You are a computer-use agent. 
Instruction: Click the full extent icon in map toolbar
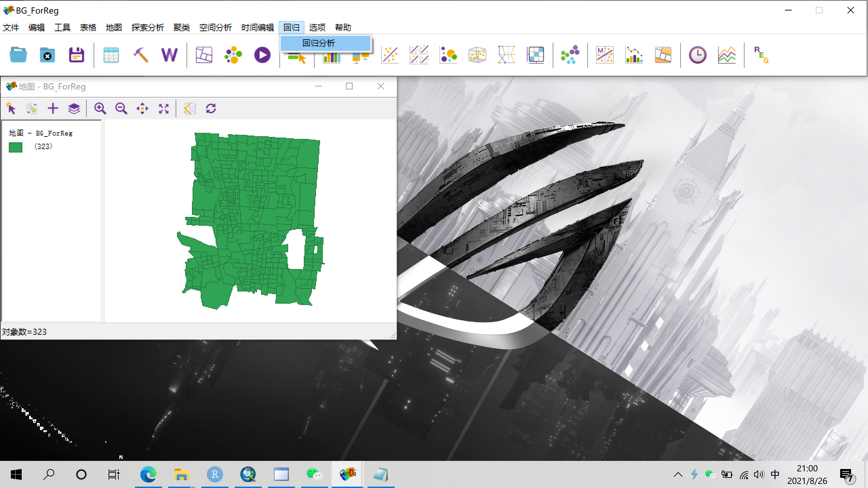(164, 108)
